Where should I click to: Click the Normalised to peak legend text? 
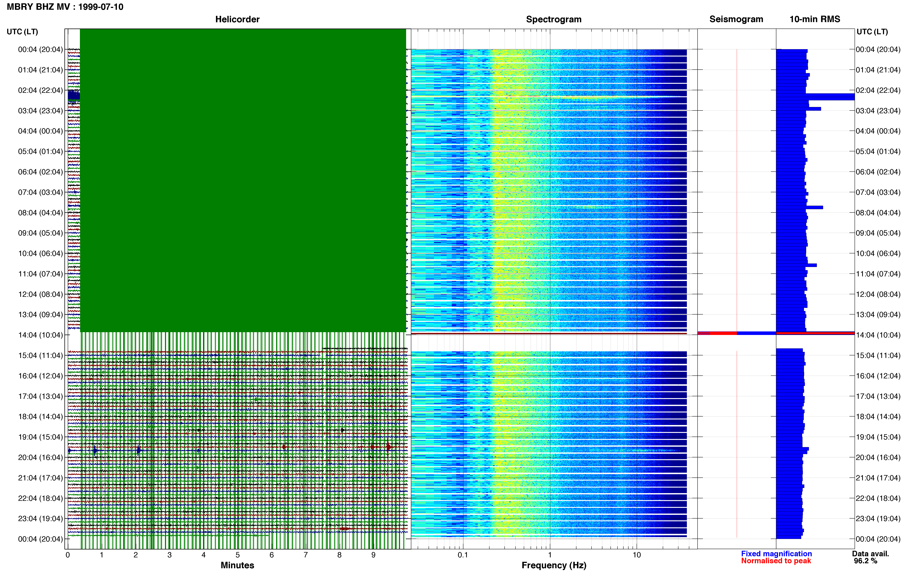coord(776,561)
